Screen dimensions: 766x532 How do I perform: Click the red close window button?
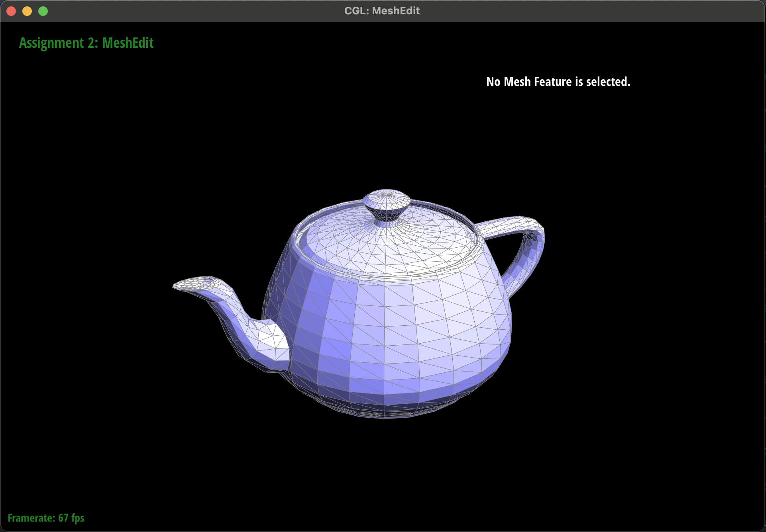tap(11, 11)
